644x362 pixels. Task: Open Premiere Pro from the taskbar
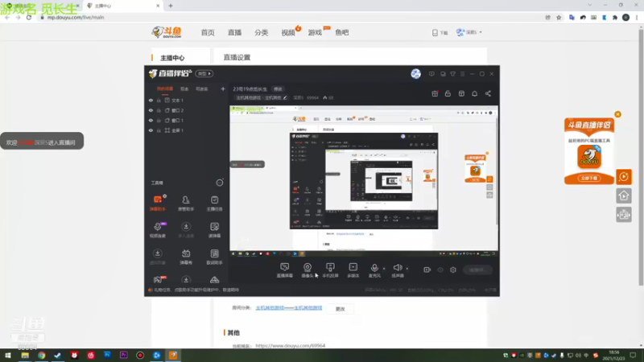coord(124,355)
